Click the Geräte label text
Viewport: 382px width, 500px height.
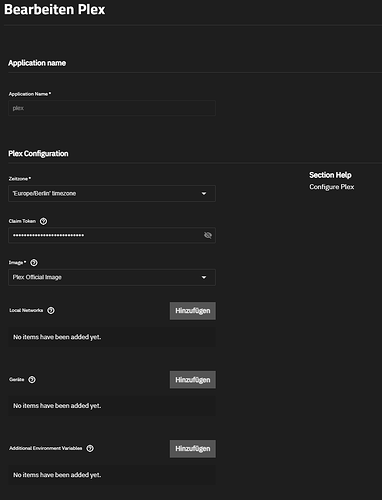pyautogui.click(x=17, y=379)
